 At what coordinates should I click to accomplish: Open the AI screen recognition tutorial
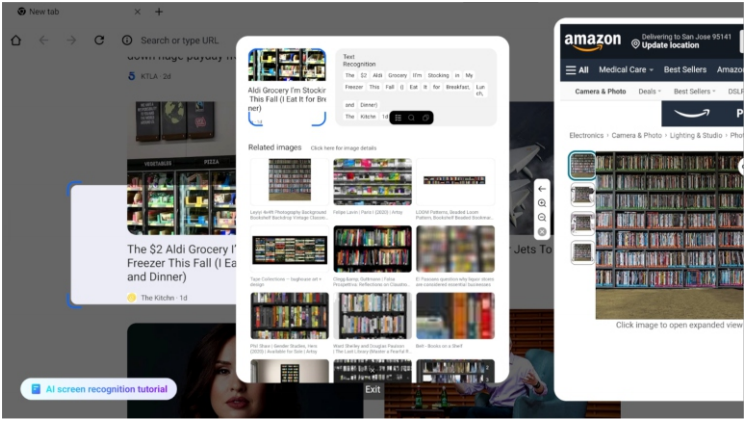coord(98,388)
